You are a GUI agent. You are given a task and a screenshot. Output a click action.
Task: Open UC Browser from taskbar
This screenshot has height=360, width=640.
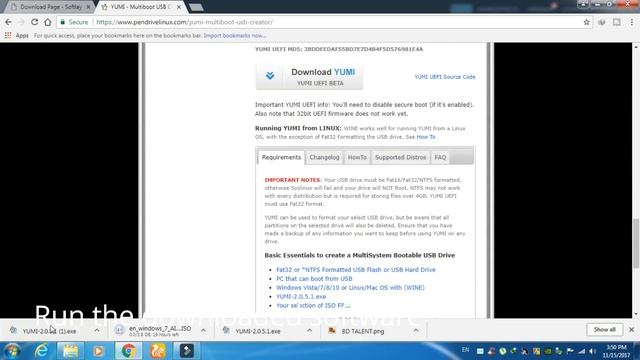pos(158,351)
